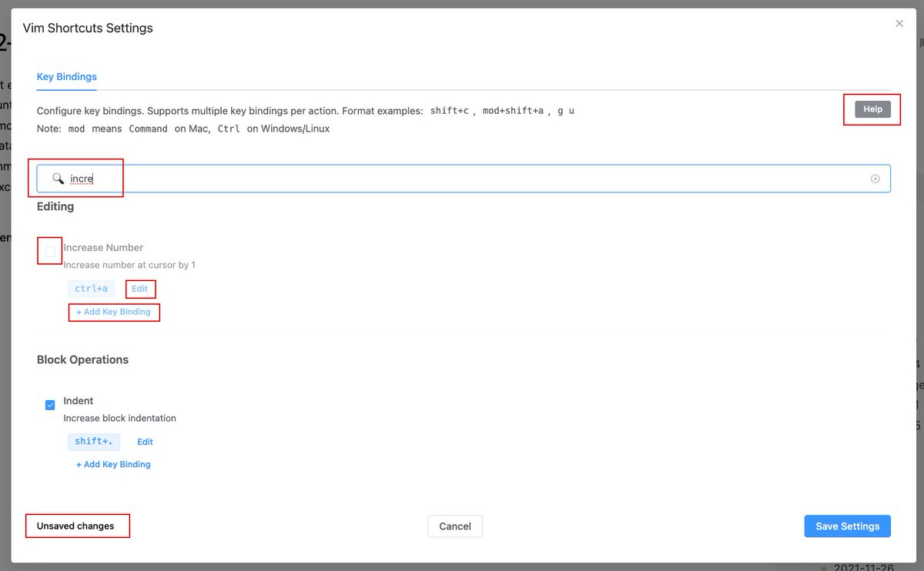This screenshot has height=571, width=924.
Task: Open the Help button
Action: click(x=872, y=109)
